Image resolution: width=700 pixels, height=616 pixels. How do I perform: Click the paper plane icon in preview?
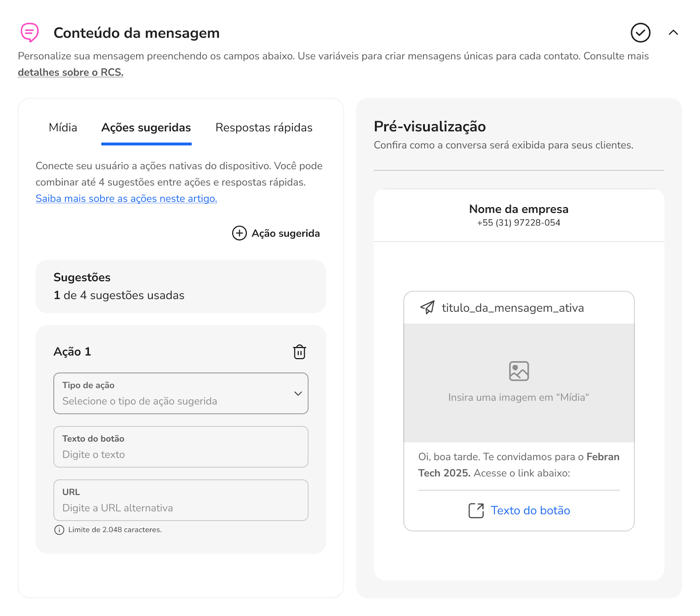pyautogui.click(x=427, y=307)
